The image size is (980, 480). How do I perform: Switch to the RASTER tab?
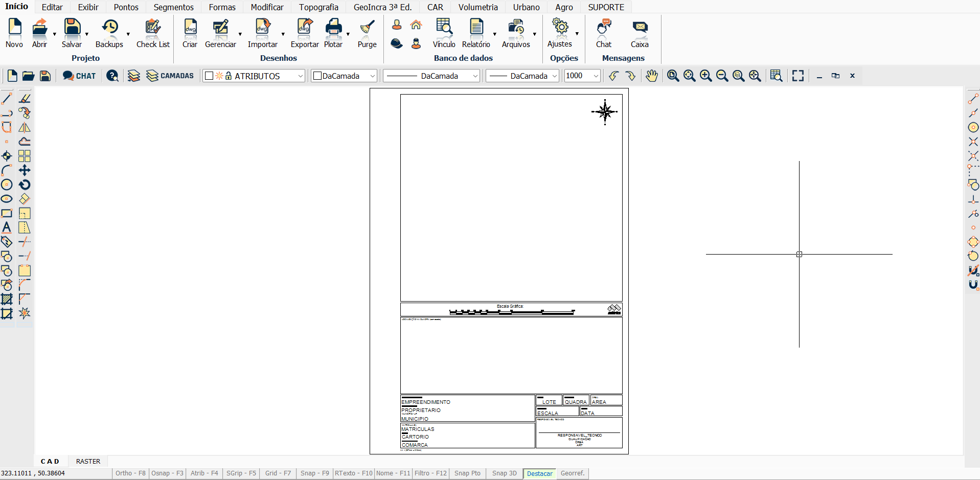pos(88,461)
